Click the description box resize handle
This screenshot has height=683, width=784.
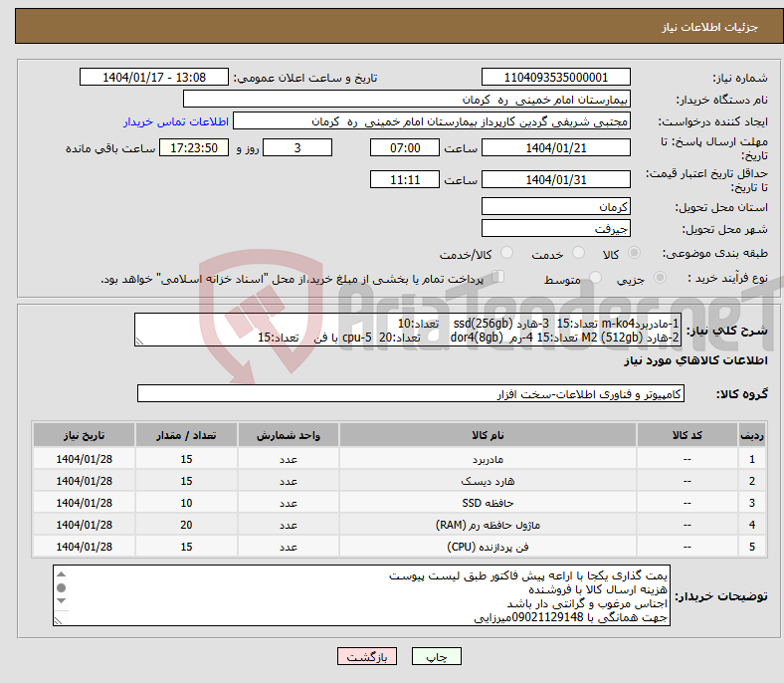pos(139,341)
